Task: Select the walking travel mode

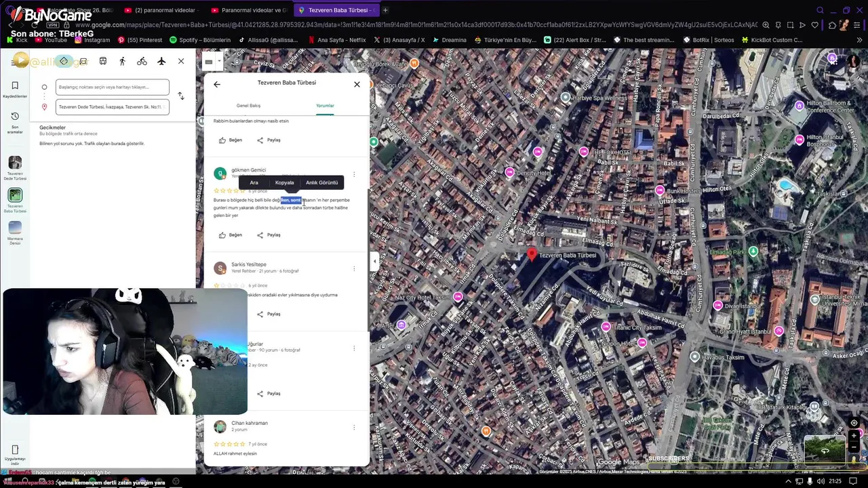Action: tap(122, 61)
